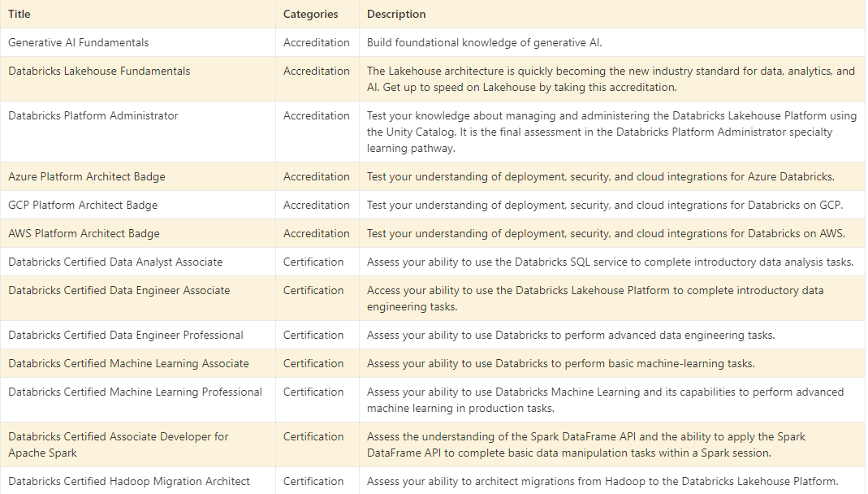
Task: Select Databricks Certified Data Engineer Professional title
Action: pyautogui.click(x=126, y=335)
